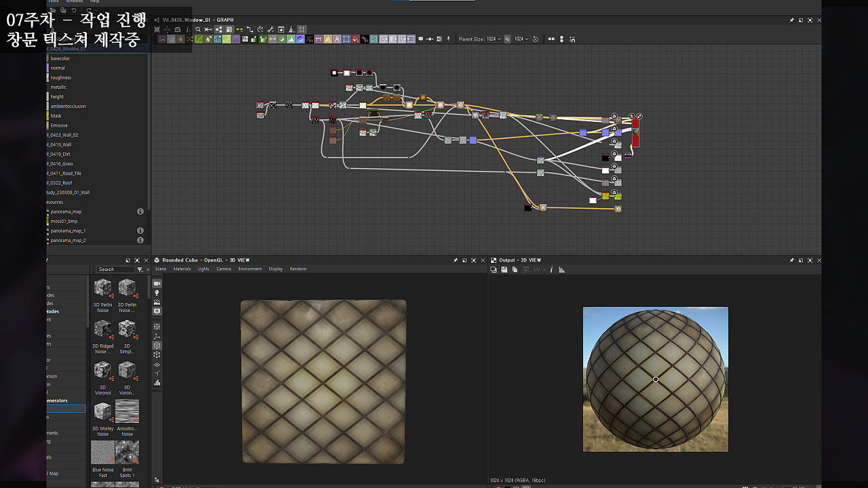Toggle the light bulb icon in 3D View sidebar
The width and height of the screenshot is (868, 488).
[157, 293]
